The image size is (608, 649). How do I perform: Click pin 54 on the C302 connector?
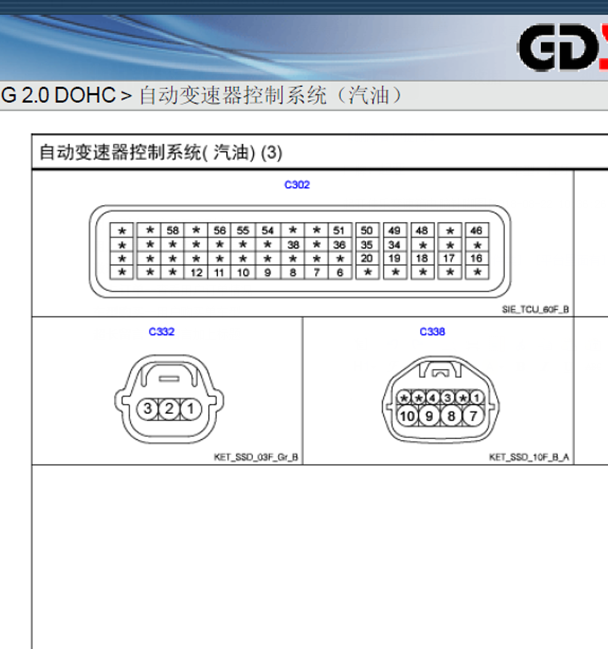tap(267, 231)
